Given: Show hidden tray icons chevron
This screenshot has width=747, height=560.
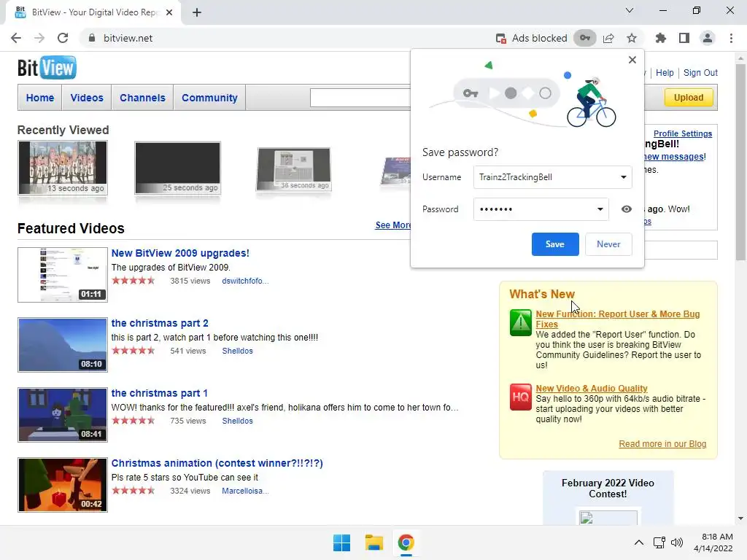Looking at the screenshot, I should point(639,542).
